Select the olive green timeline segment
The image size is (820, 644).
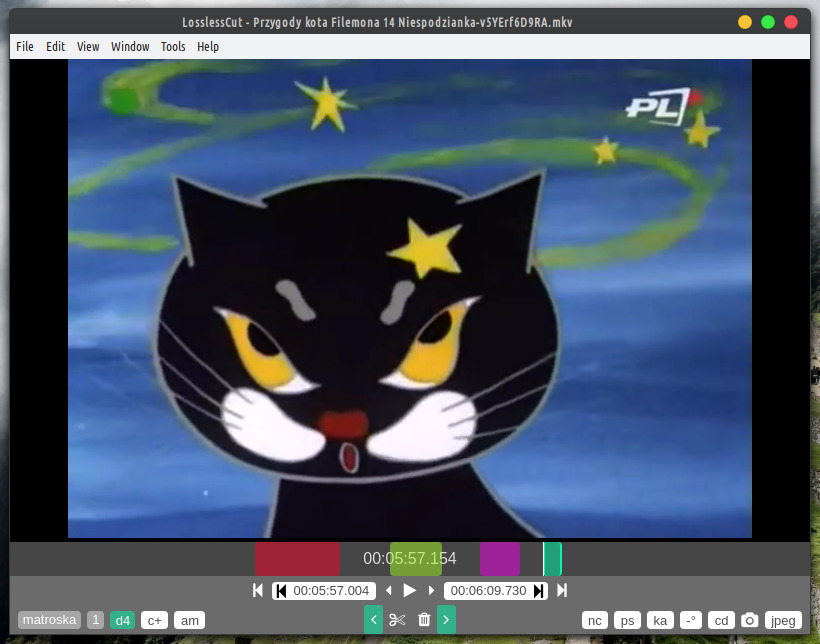click(x=416, y=559)
